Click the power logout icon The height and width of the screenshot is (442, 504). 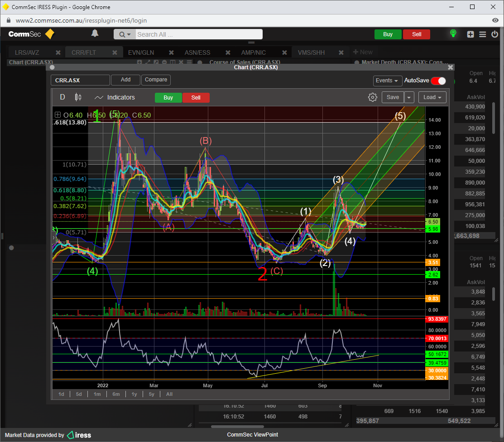point(494,34)
